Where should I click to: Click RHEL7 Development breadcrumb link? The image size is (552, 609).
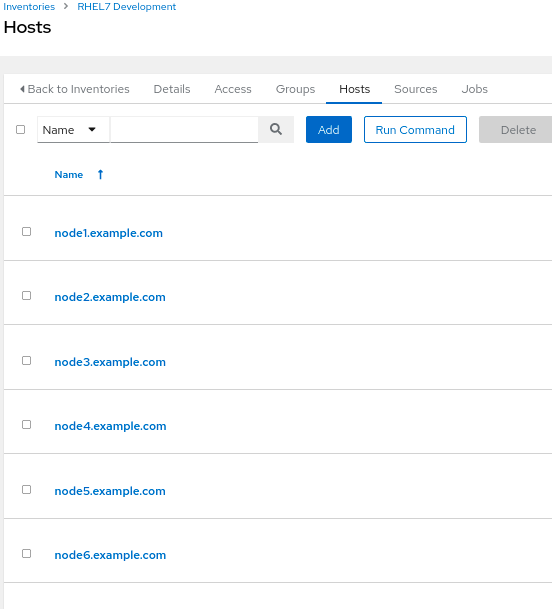click(x=127, y=7)
